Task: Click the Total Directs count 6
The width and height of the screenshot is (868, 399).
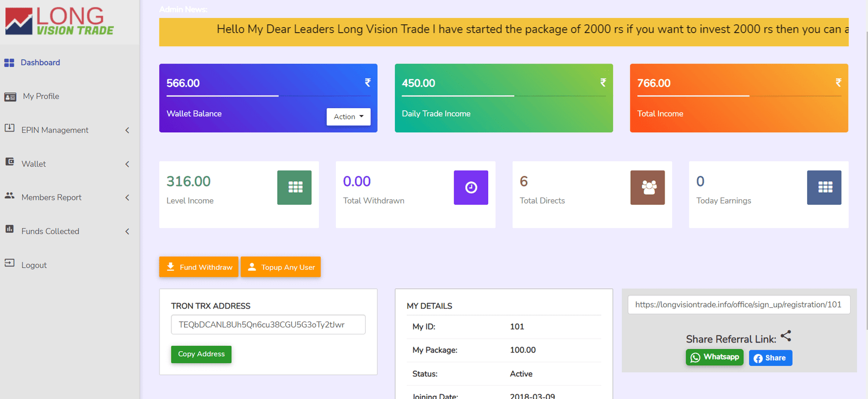Action: coord(524,181)
